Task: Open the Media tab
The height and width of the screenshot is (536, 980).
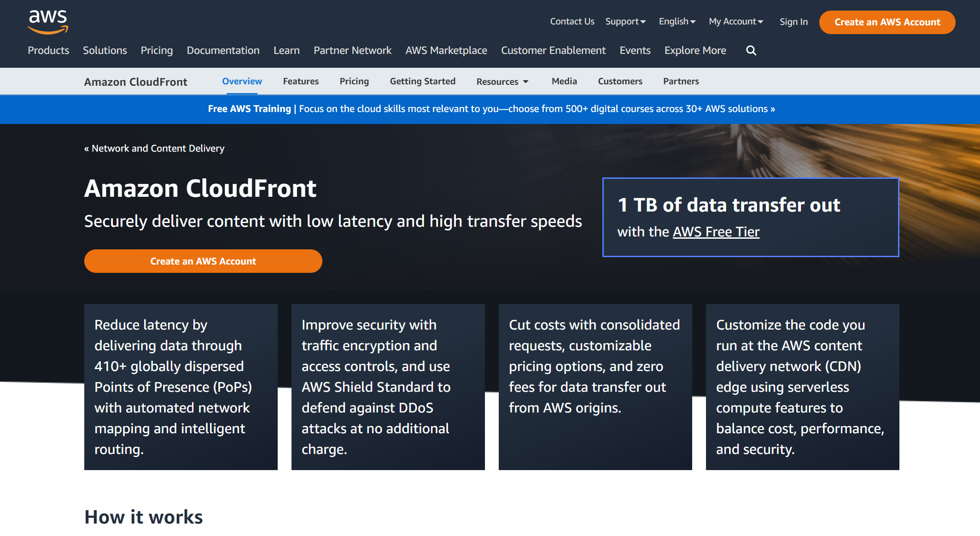Action: point(564,82)
